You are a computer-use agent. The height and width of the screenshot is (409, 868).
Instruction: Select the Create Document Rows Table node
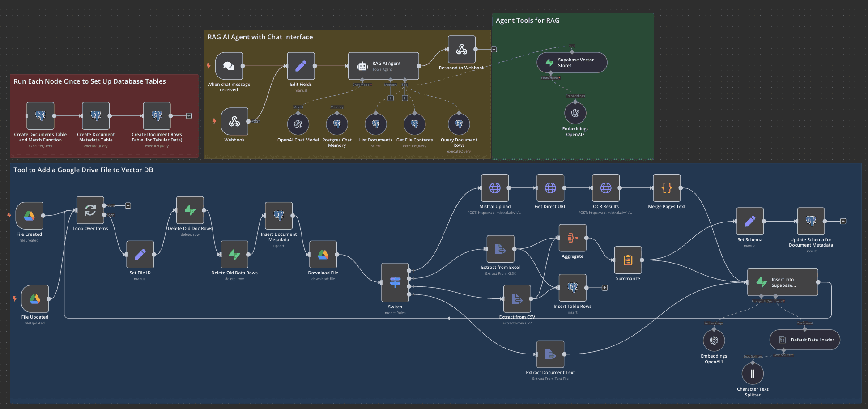click(x=157, y=116)
